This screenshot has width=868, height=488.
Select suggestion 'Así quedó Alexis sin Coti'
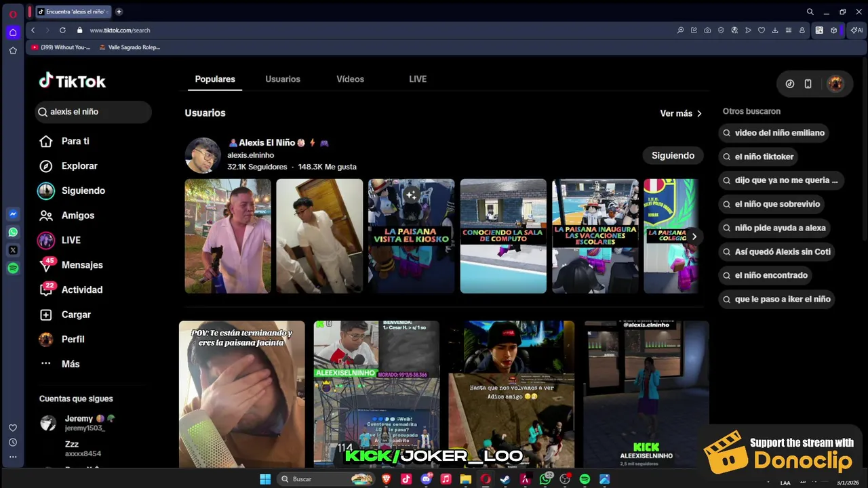776,251
